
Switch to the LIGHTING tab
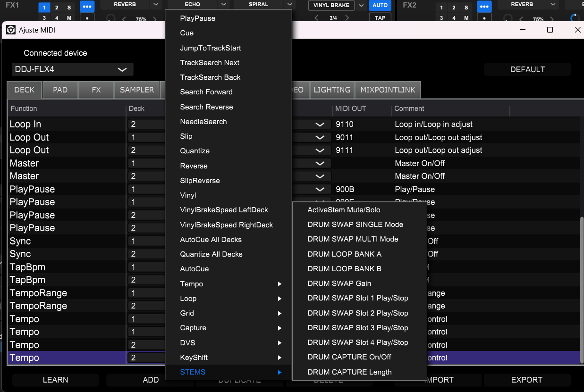click(x=332, y=90)
